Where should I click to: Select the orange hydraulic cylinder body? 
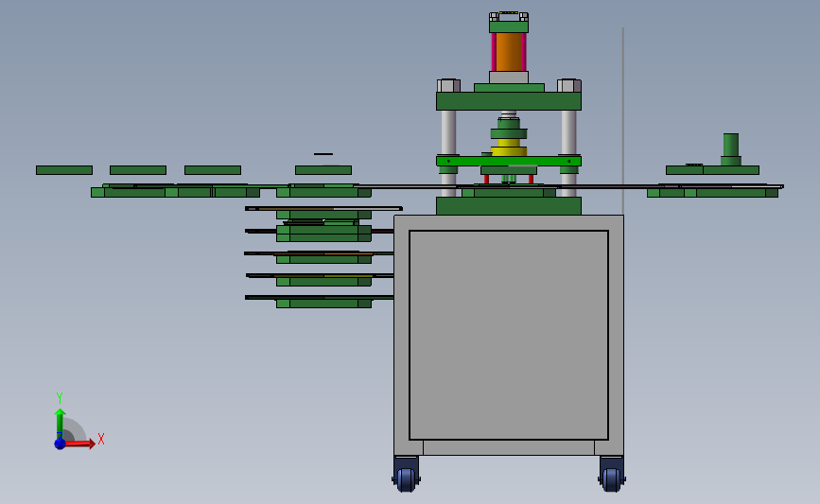point(508,52)
